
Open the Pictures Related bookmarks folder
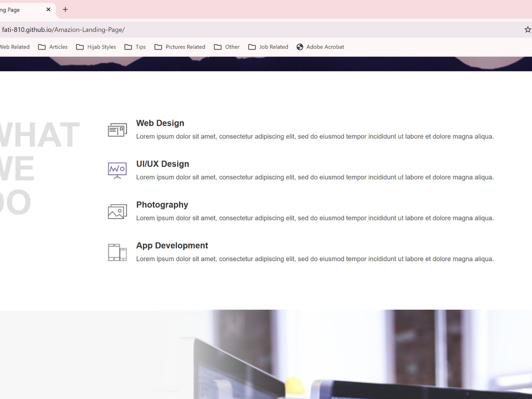[180, 47]
